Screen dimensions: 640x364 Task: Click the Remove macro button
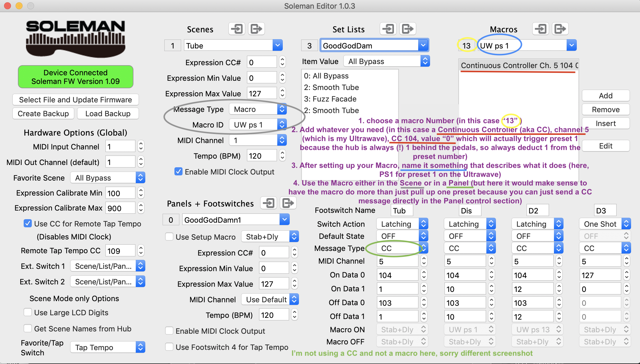pyautogui.click(x=606, y=109)
